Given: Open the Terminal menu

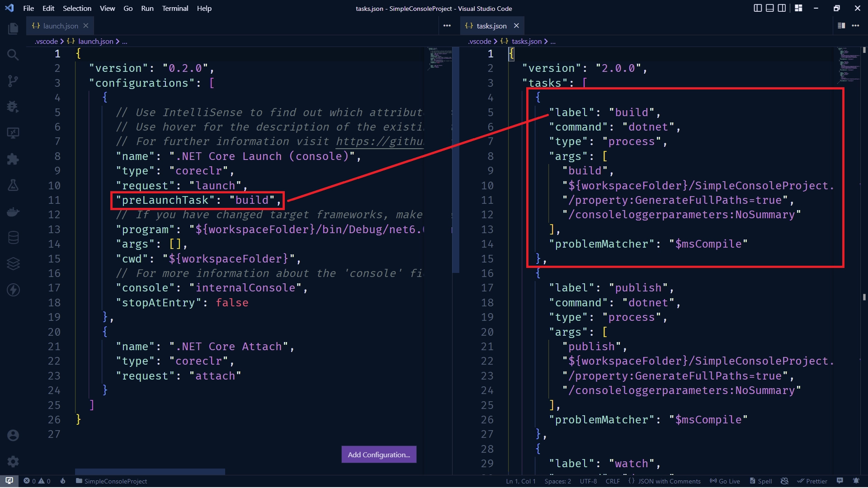Looking at the screenshot, I should pos(175,8).
